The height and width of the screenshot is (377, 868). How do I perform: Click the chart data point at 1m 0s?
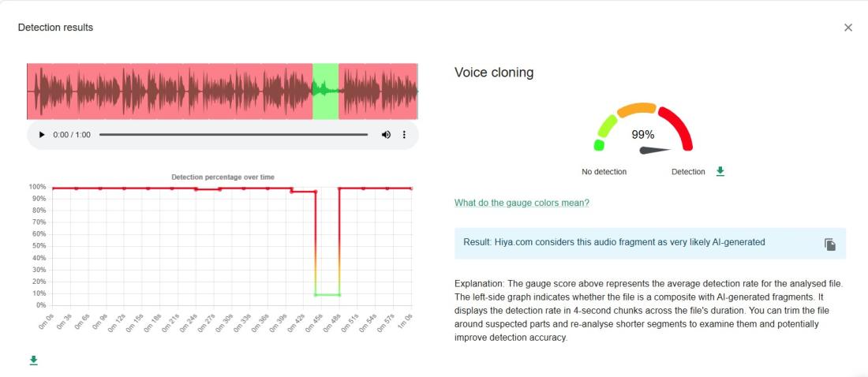coord(411,188)
